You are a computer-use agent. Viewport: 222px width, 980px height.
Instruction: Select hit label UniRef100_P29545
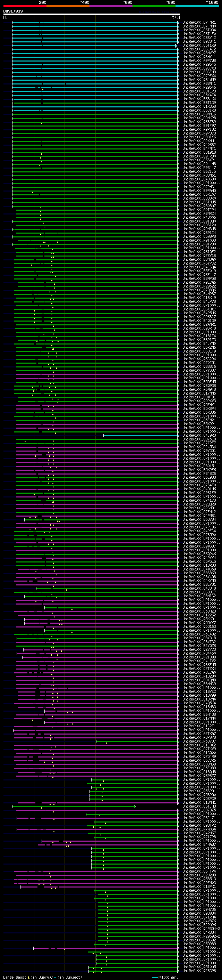click(x=199, y=65)
